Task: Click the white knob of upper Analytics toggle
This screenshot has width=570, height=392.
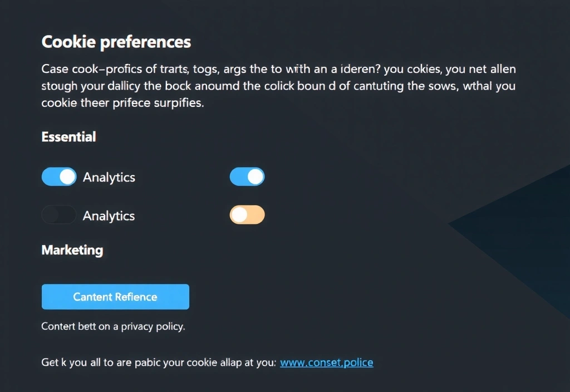Action: (67, 177)
